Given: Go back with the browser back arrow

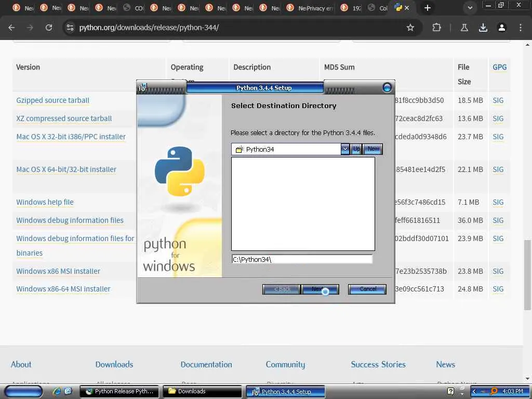Looking at the screenshot, I should pyautogui.click(x=11, y=28).
